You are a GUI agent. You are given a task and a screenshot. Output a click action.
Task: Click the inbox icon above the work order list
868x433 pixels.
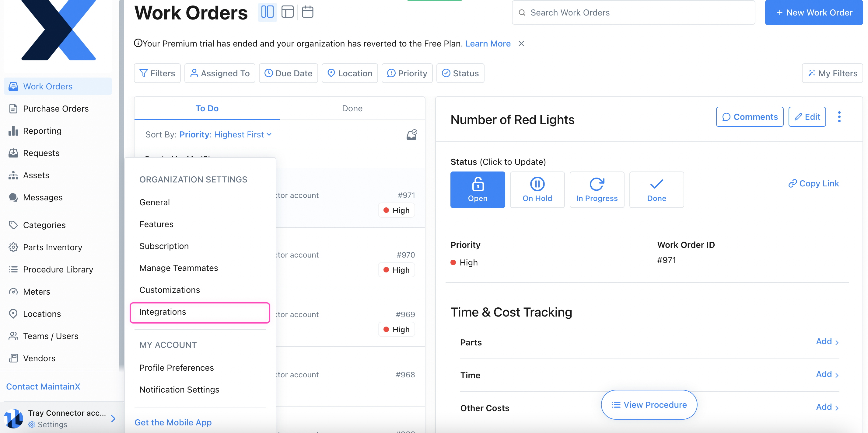[411, 134]
